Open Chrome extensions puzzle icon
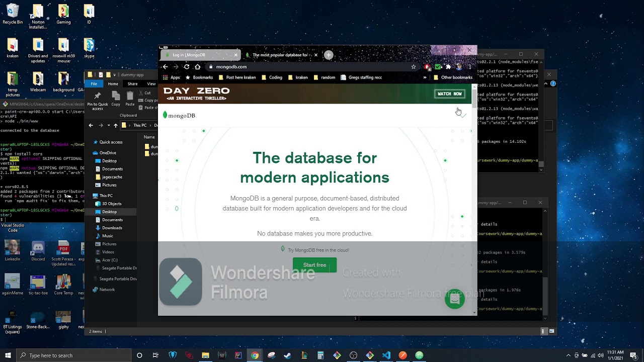Screen dimensions: 644x362 pyautogui.click(x=448, y=66)
